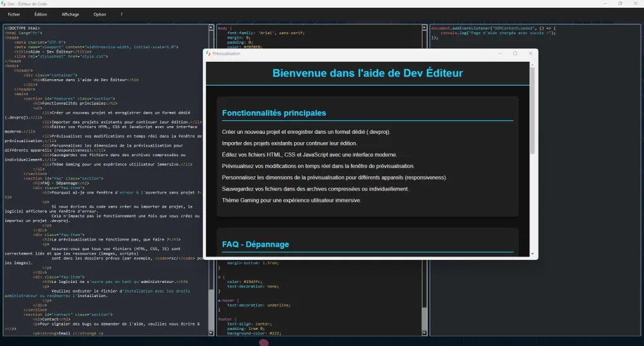Image resolution: width=644 pixels, height=346 pixels.
Task: Open the Édition menu
Action: tap(41, 14)
